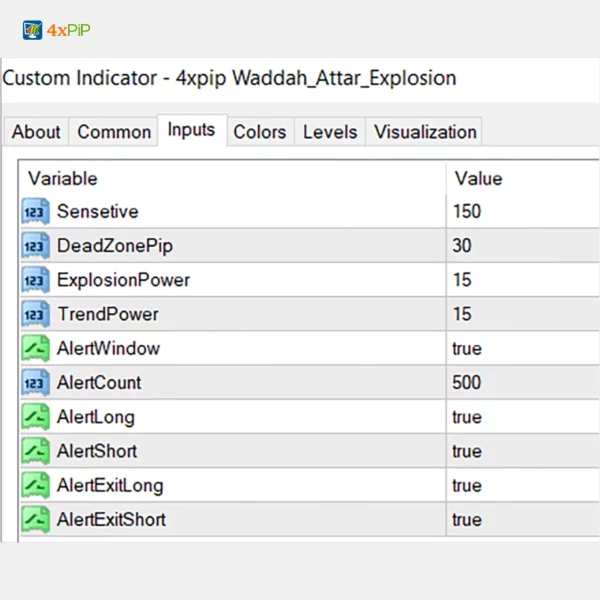600x600 pixels.
Task: Open the Levels tab
Action: 329,132
